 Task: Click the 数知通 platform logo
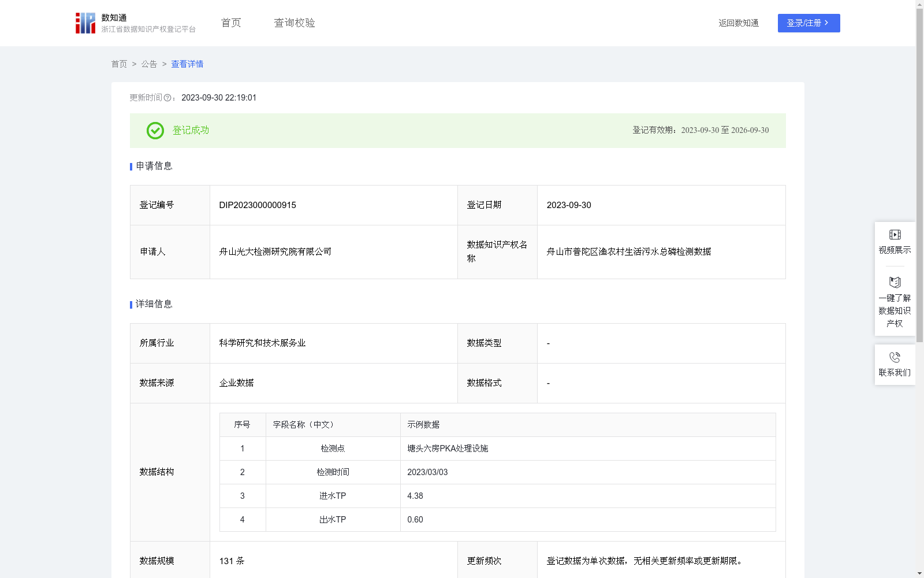click(x=135, y=23)
